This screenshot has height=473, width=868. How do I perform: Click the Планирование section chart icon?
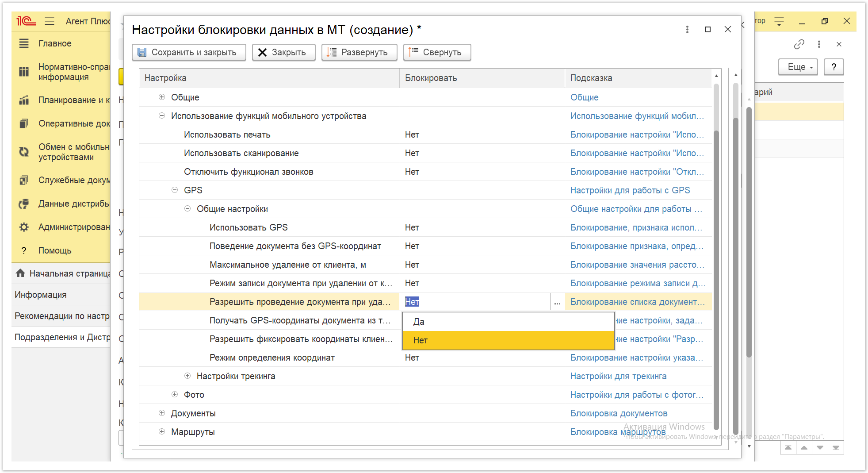pyautogui.click(x=24, y=100)
